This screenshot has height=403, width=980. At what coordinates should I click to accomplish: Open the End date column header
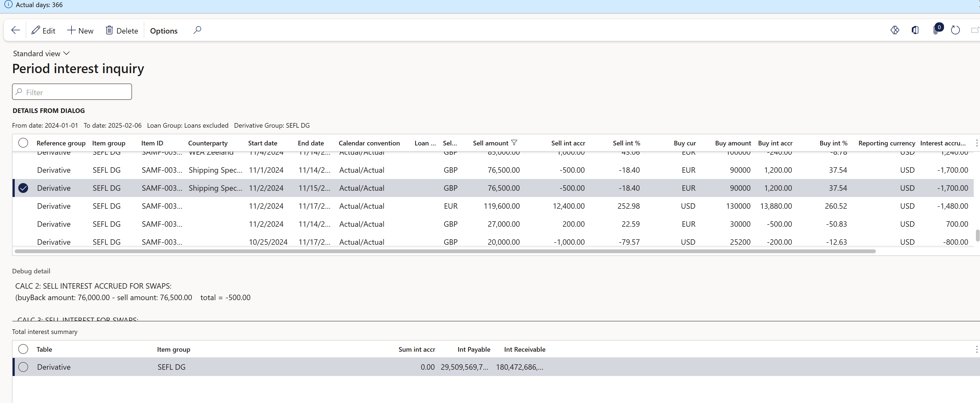coord(311,143)
